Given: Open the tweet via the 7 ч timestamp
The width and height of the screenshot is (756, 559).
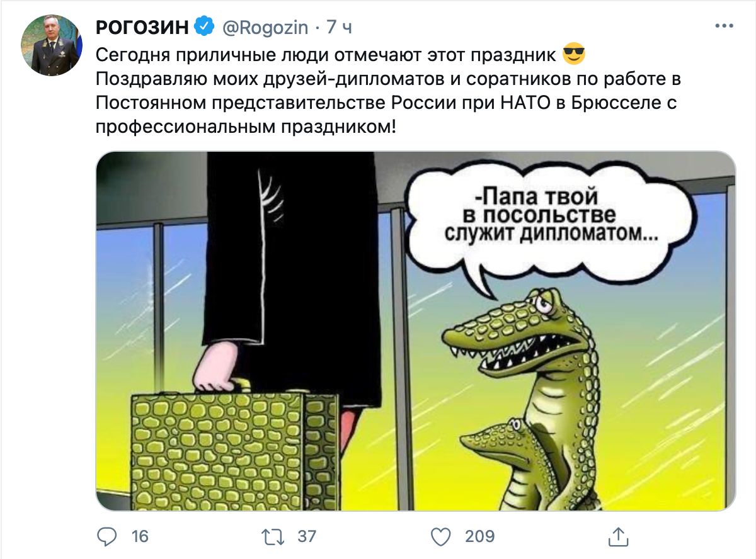Looking at the screenshot, I should pos(340,28).
